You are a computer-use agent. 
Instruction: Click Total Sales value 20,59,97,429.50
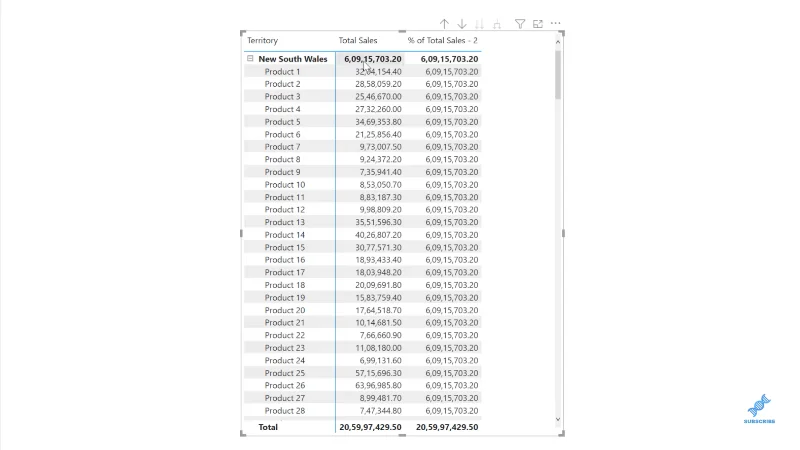point(370,427)
